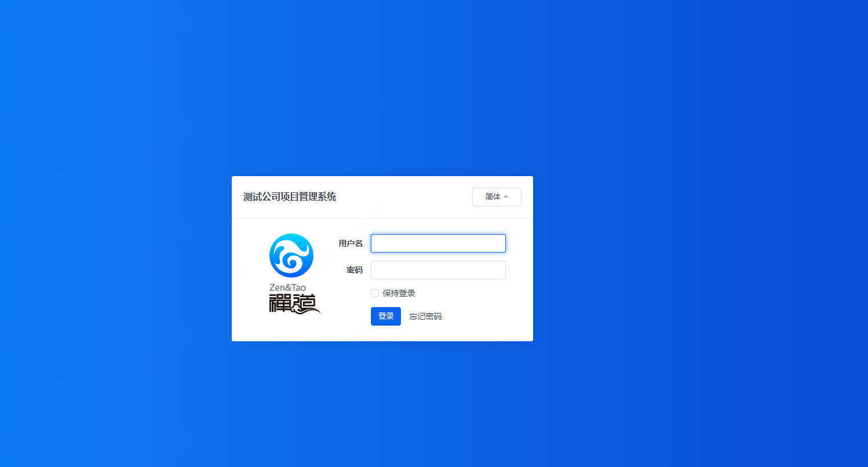Focus the 用户名 username input field

point(438,243)
